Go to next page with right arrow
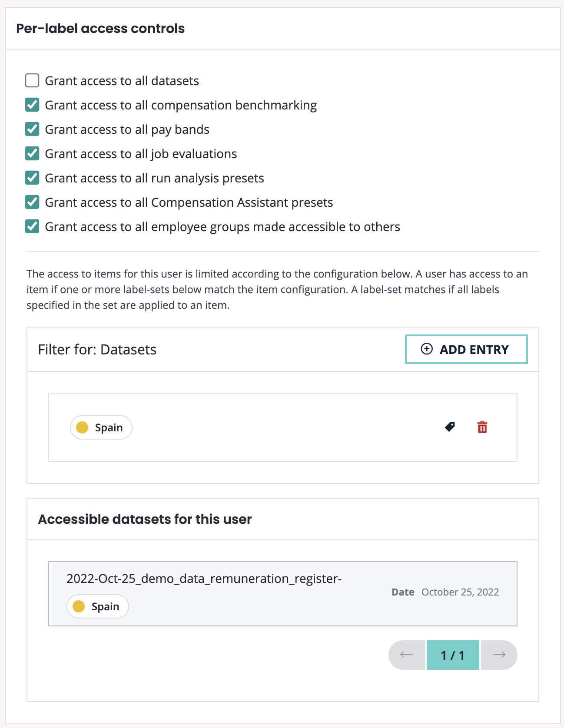This screenshot has height=728, width=564. [499, 655]
